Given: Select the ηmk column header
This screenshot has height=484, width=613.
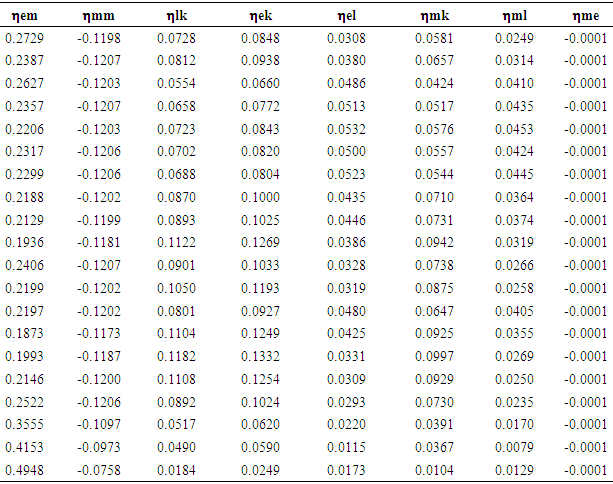Looking at the screenshot, I should 434,16.
